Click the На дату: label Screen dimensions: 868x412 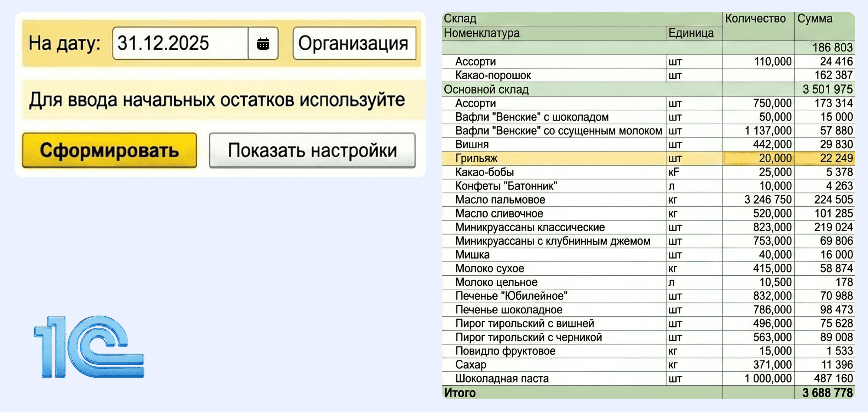(64, 44)
